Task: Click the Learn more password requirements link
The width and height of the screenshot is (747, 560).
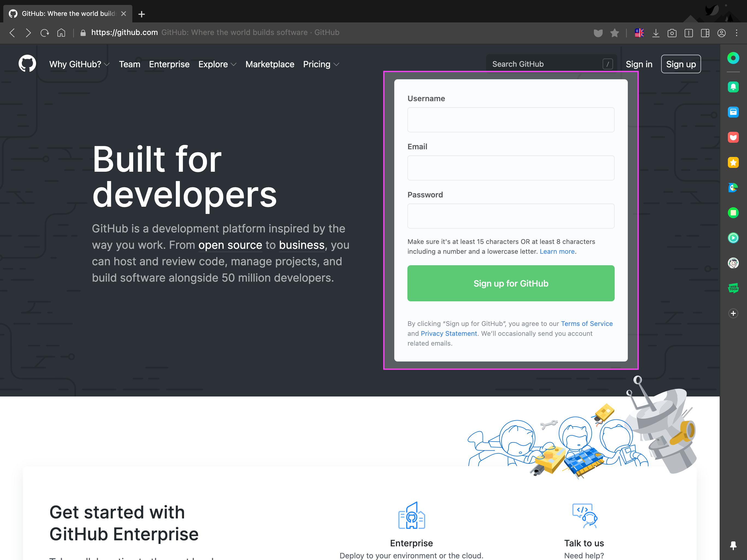Action: point(557,252)
